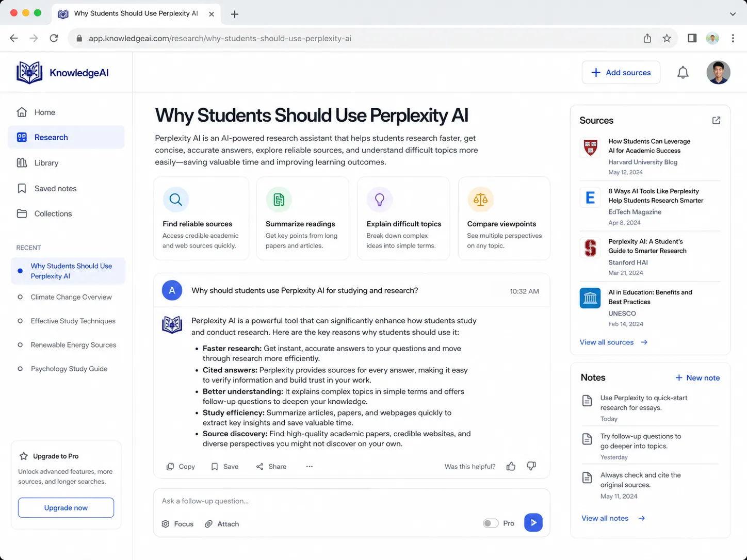Copy the answer
This screenshot has height=560, width=747.
point(181,466)
